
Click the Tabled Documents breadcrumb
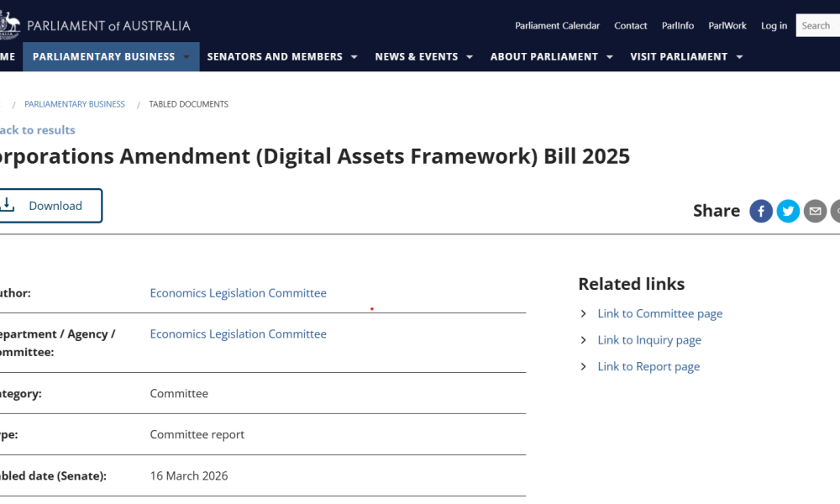tap(188, 103)
